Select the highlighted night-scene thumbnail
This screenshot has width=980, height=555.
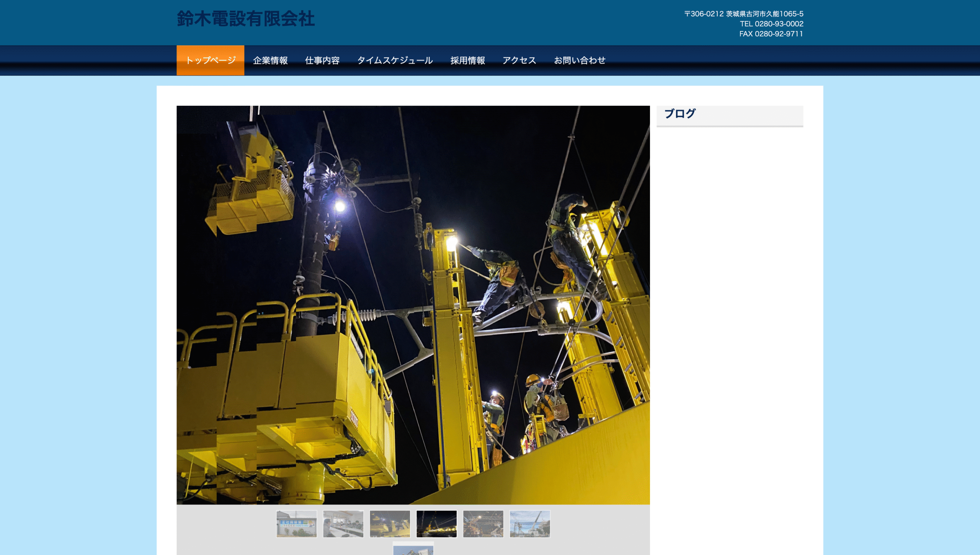tap(436, 524)
